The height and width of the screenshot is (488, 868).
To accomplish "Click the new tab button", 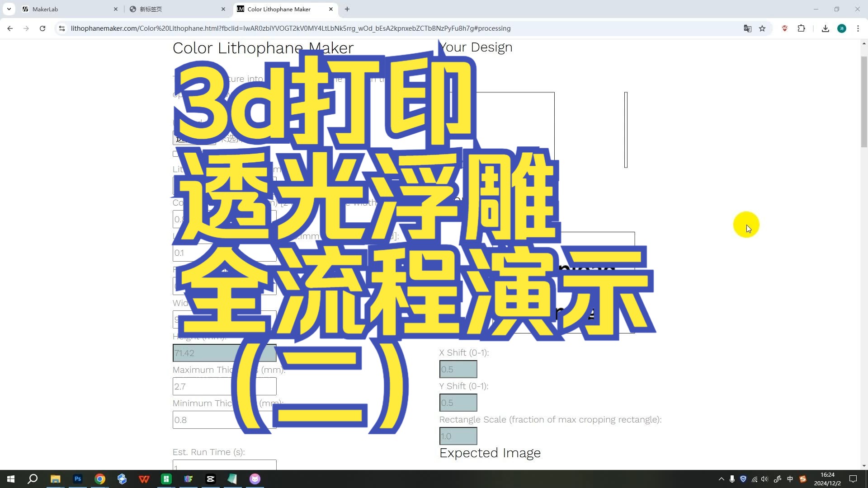I will [x=348, y=9].
